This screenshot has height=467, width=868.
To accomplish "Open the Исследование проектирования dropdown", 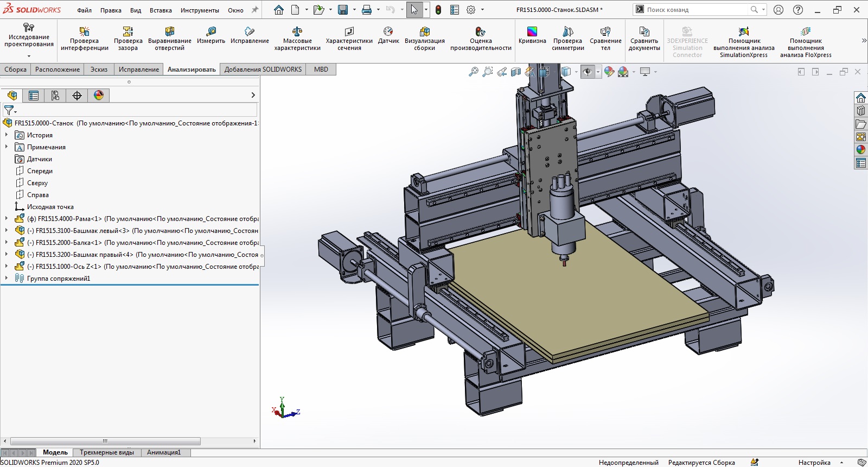I will pos(29,56).
